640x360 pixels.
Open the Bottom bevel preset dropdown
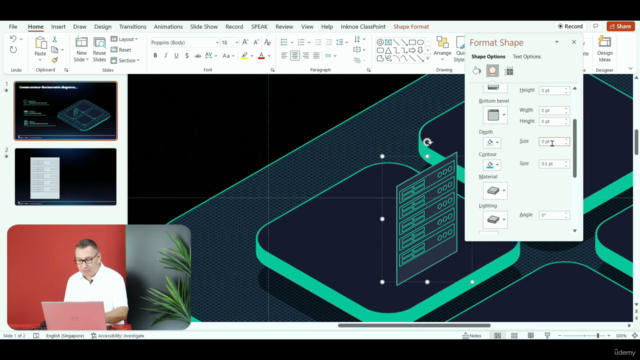click(495, 115)
